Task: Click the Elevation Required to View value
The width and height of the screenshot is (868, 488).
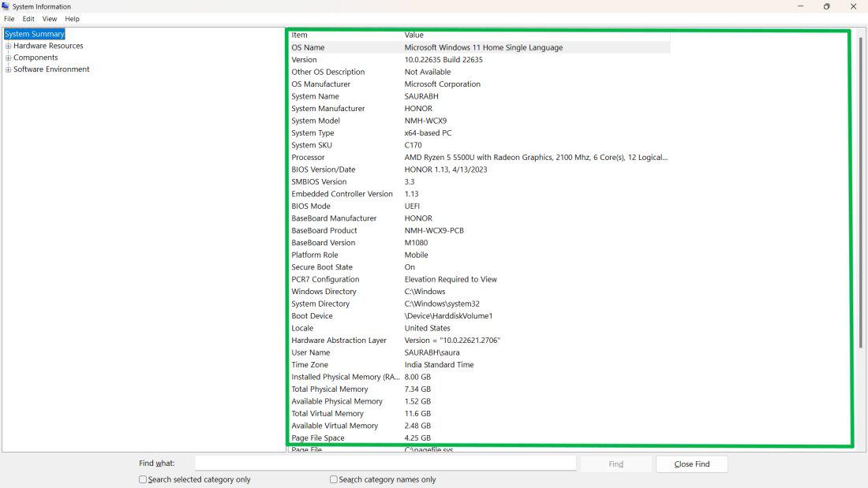Action: (451, 279)
